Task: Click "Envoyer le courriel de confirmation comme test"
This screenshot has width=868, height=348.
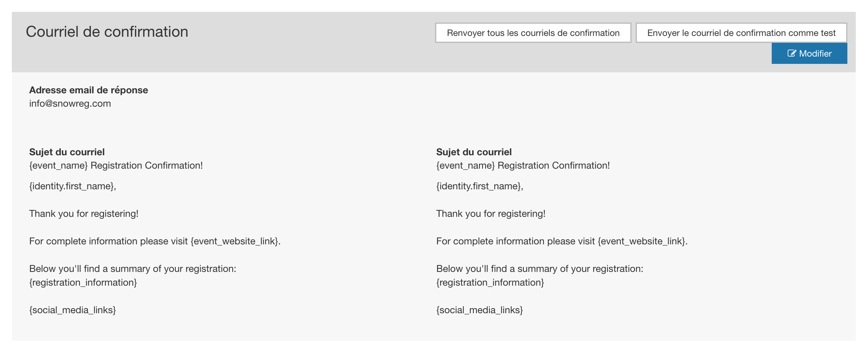Action: [741, 33]
